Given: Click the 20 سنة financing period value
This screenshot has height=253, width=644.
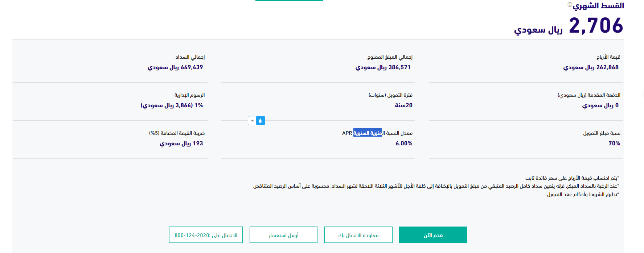Looking at the screenshot, I should pos(404,105).
